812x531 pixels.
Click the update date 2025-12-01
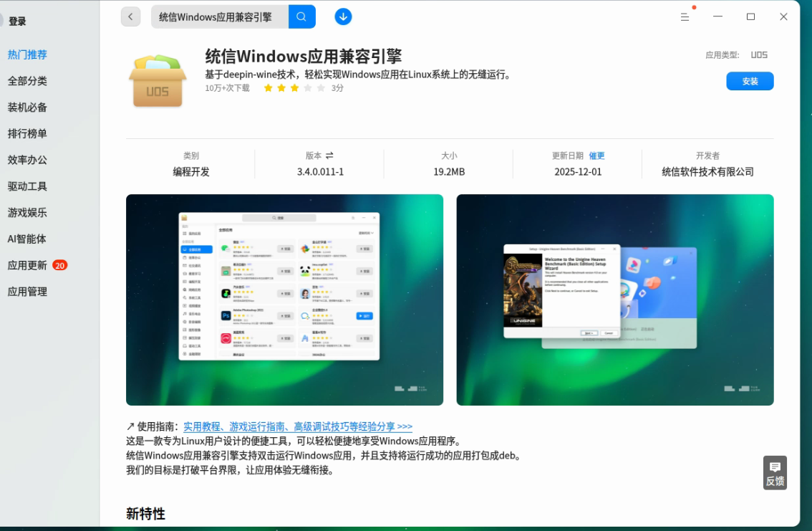(x=578, y=172)
